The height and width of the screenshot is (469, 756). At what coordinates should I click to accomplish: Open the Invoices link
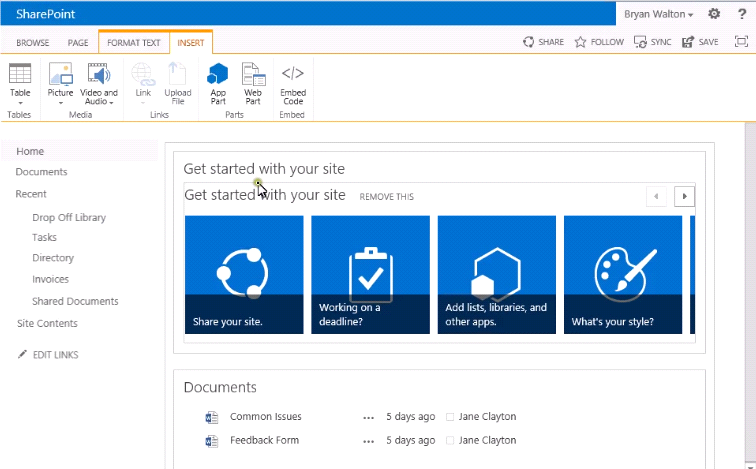click(x=51, y=279)
